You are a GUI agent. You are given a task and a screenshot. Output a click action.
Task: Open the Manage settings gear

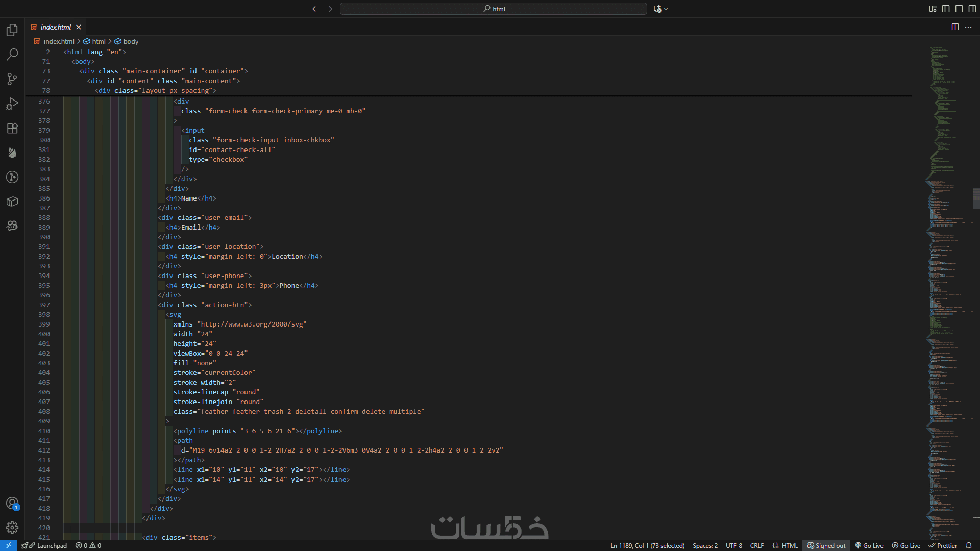pyautogui.click(x=12, y=528)
